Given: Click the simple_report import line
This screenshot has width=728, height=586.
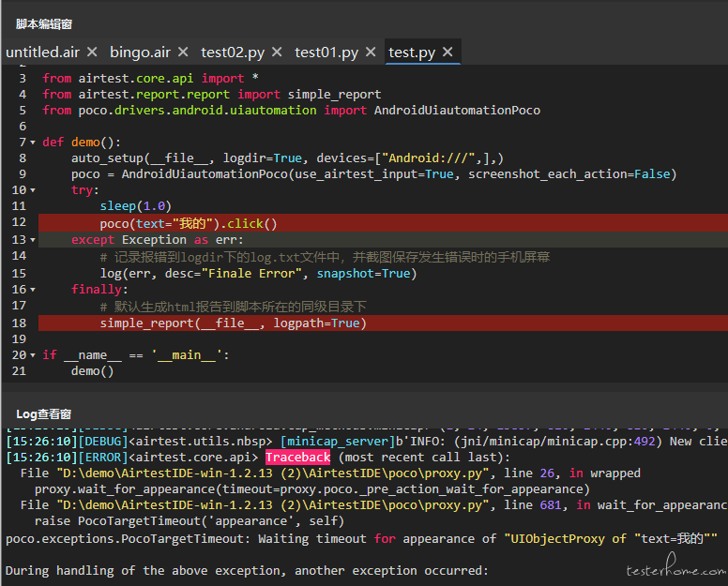Looking at the screenshot, I should point(212,94).
